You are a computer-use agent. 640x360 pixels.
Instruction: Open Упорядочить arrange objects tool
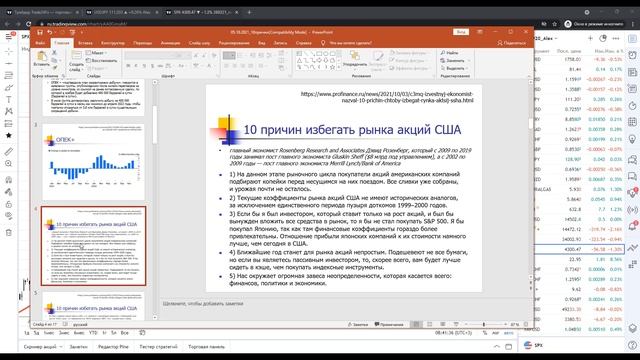coord(355,59)
